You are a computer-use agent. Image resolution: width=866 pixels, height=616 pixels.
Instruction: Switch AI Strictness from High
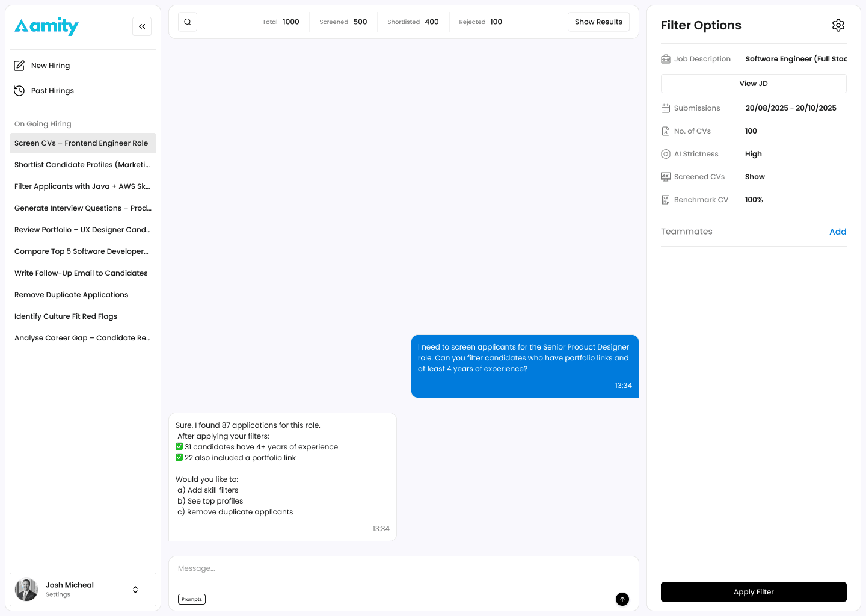(x=754, y=153)
